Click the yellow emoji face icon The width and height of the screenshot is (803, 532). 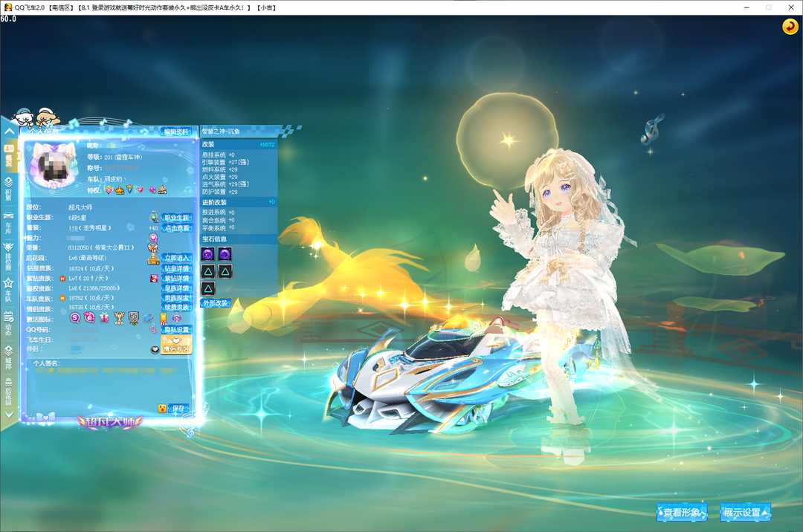click(162, 408)
